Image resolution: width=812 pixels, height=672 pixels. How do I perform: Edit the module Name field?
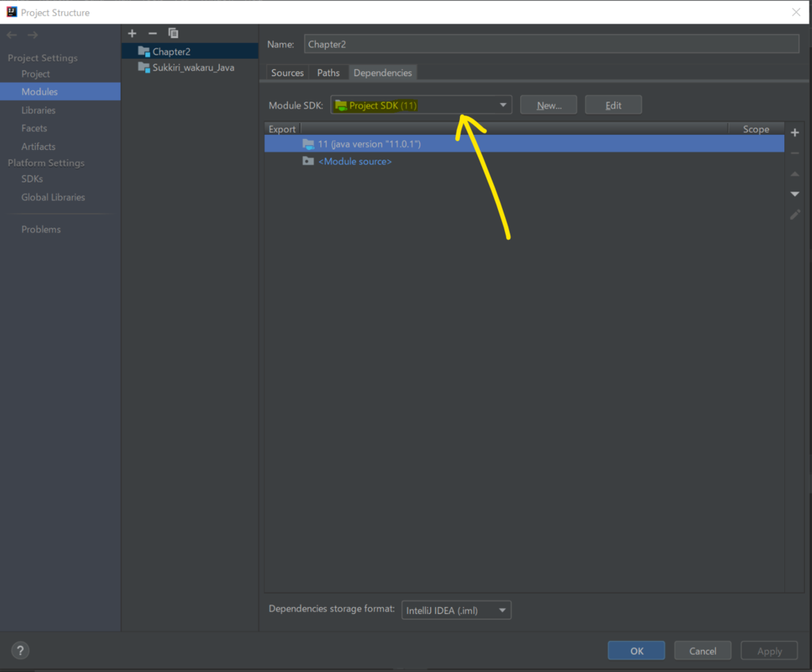(552, 44)
